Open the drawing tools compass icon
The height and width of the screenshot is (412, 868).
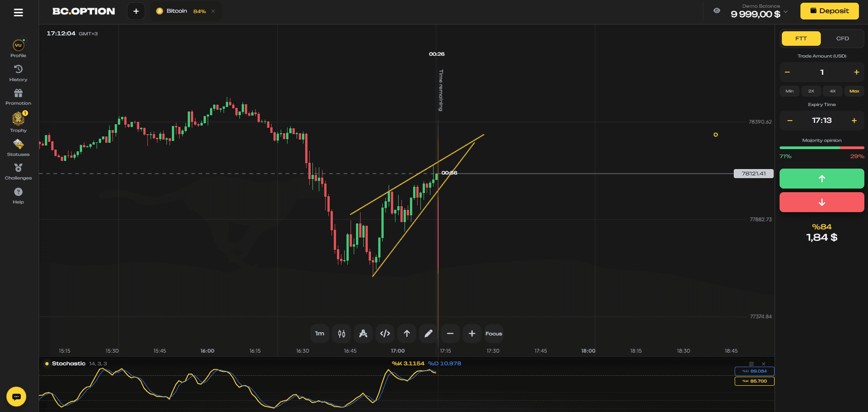click(363, 334)
